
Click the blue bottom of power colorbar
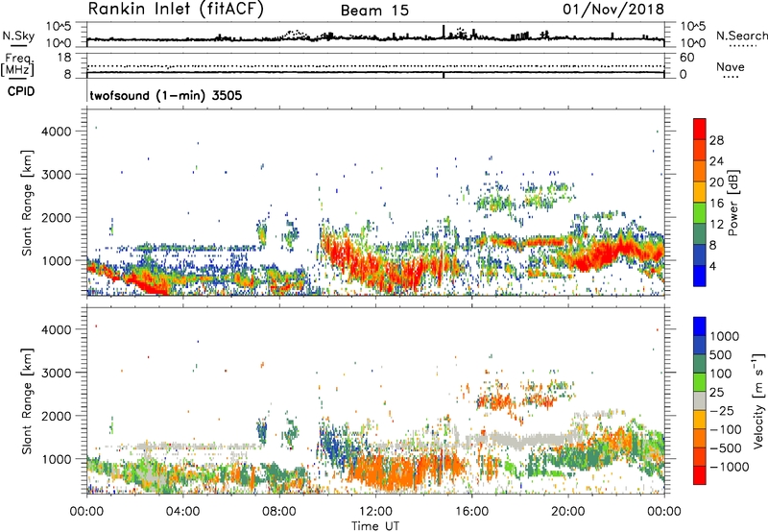[700, 276]
